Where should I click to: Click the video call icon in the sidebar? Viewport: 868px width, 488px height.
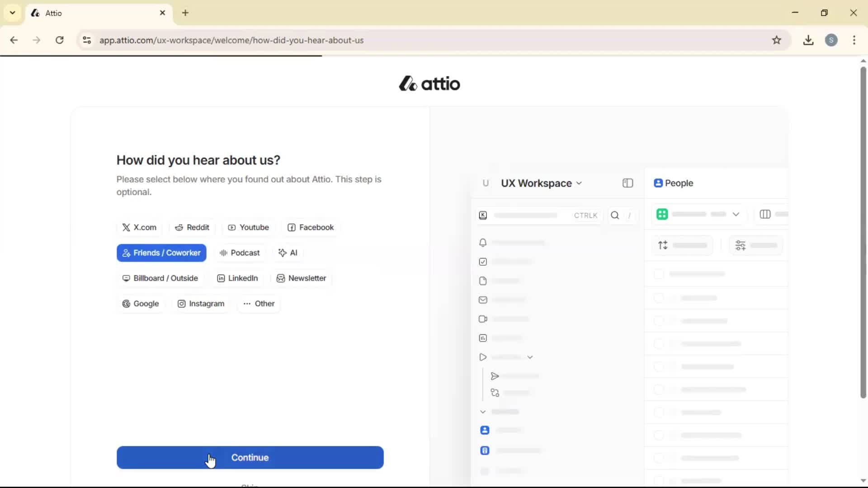(483, 319)
